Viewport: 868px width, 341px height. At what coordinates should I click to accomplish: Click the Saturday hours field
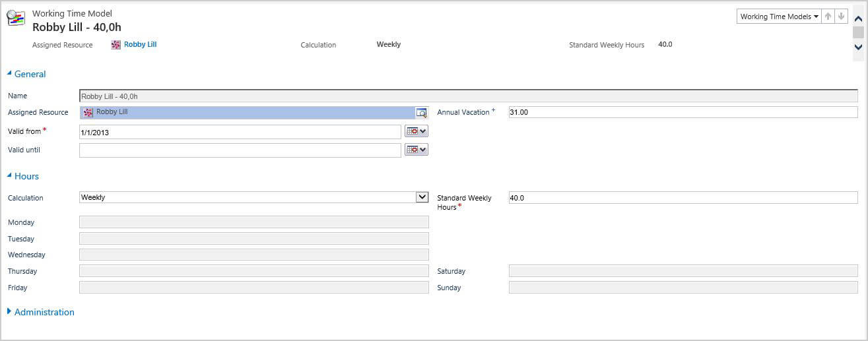coord(683,271)
